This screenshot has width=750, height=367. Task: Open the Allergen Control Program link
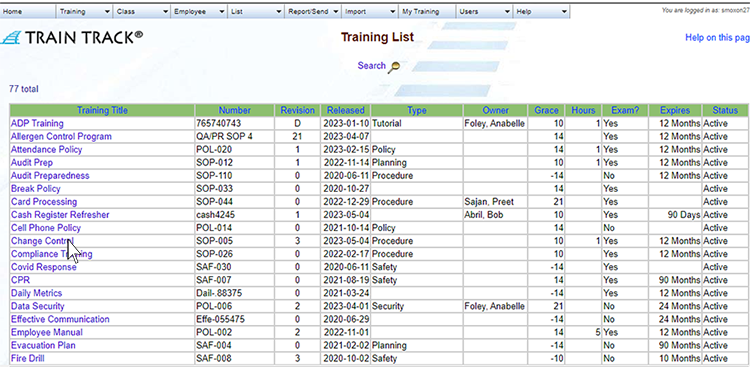point(61,136)
